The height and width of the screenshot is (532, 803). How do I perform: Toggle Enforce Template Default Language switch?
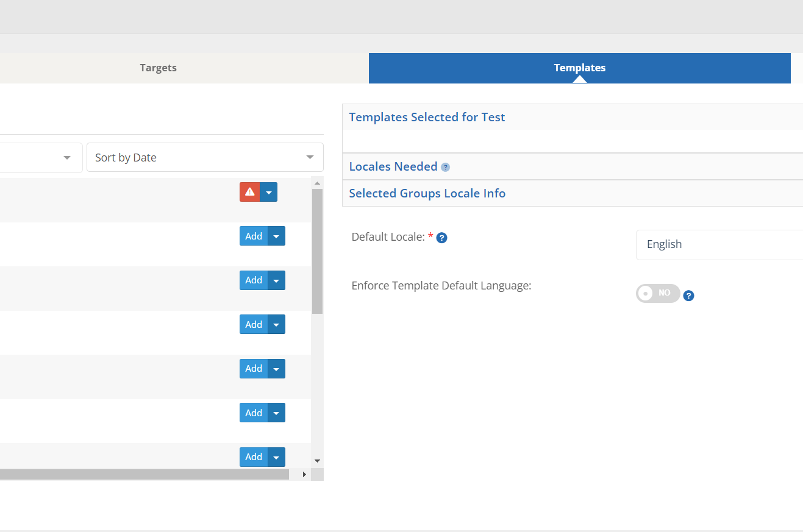point(658,293)
